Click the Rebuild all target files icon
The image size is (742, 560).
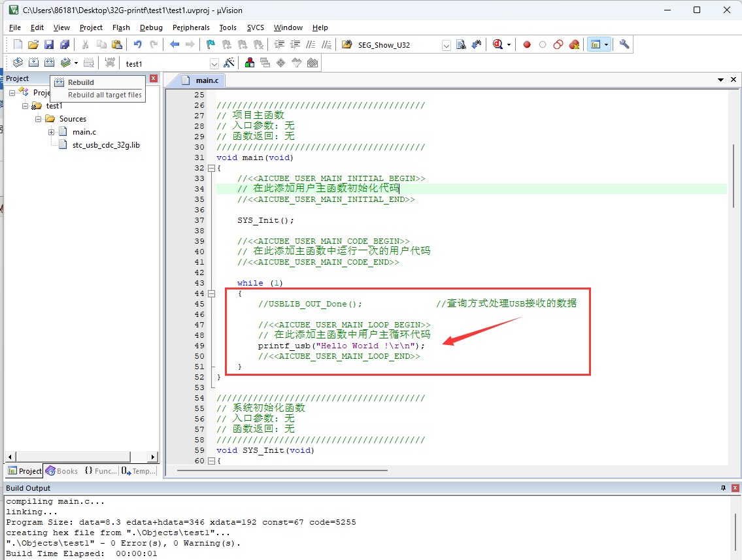pos(49,63)
